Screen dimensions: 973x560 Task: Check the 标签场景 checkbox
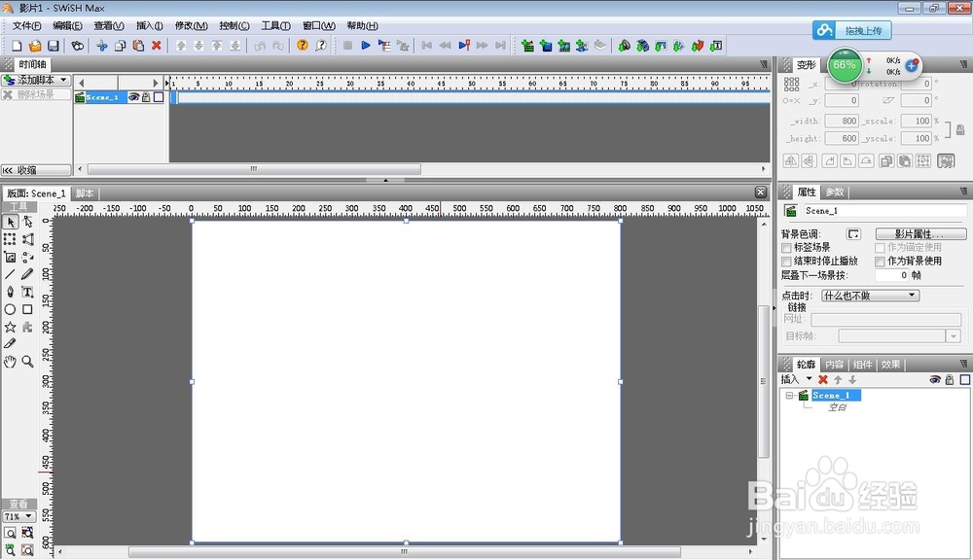[x=787, y=248]
